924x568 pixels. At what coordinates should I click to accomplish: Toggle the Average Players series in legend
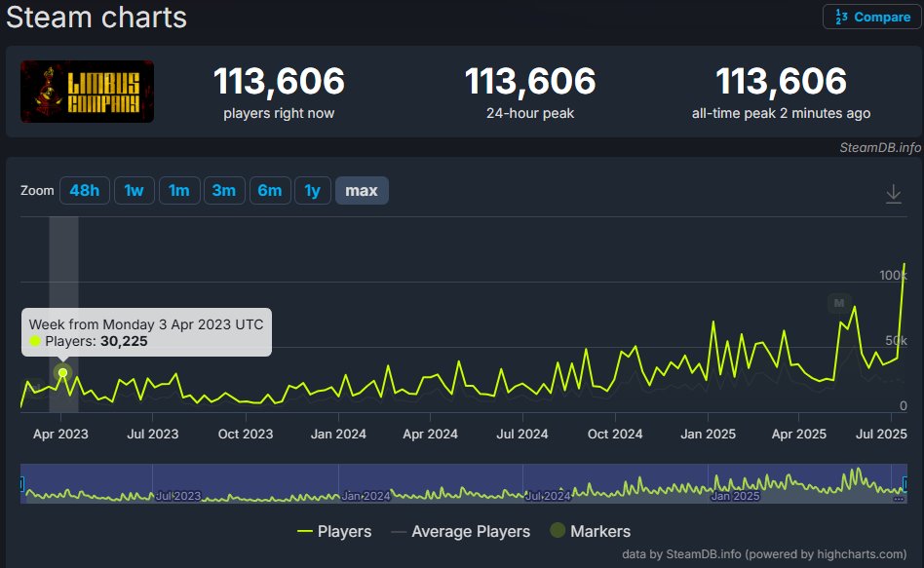tap(461, 532)
